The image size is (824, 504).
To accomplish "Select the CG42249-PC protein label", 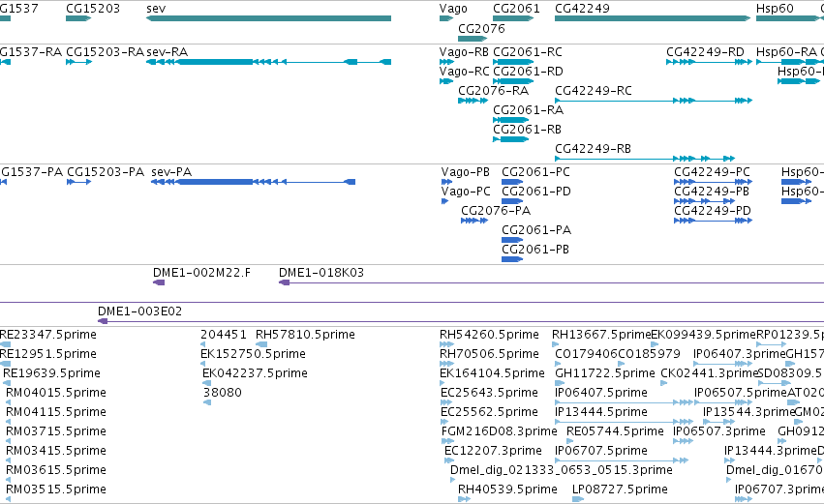I will point(712,172).
